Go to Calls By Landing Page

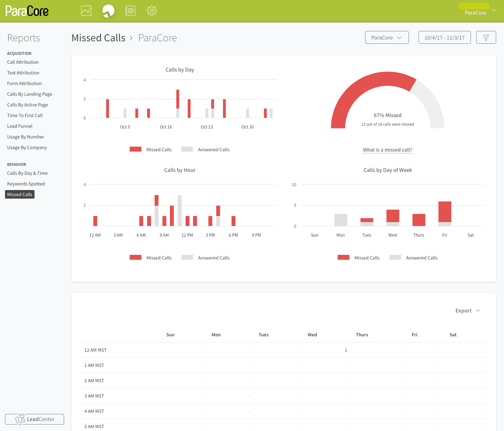[30, 94]
